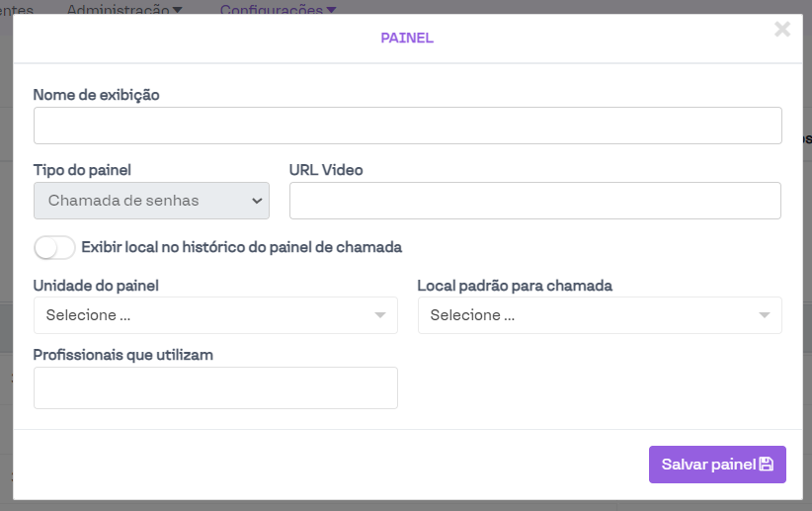
Task: Open the Administração menu
Action: (123, 9)
